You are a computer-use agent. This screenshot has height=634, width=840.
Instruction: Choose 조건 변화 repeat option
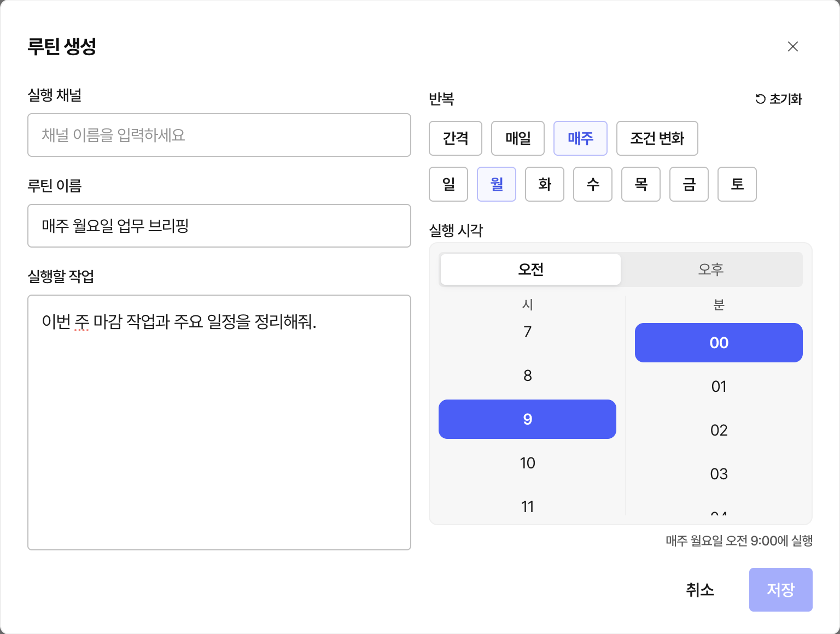pyautogui.click(x=657, y=138)
